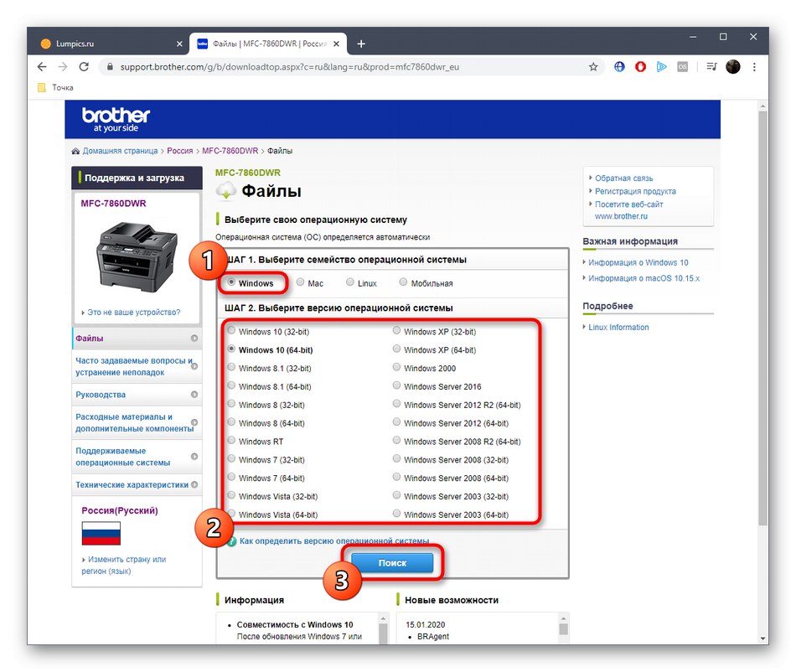
Task: Bookmark this page with the star icon
Action: pos(595,66)
